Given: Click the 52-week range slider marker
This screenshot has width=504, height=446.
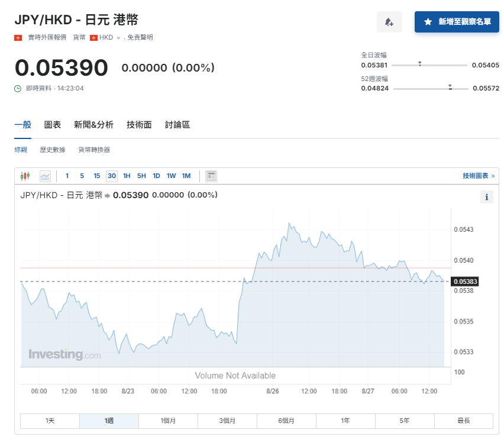Looking at the screenshot, I should coord(450,87).
